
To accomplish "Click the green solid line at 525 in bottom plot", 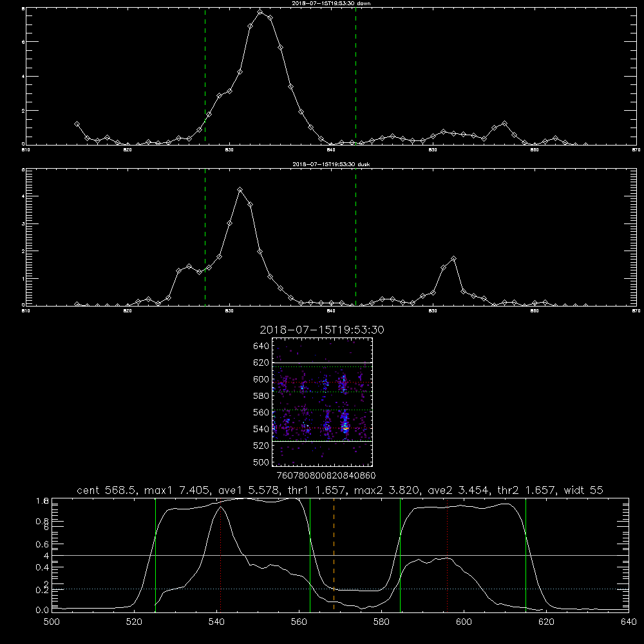I will [x=155, y=554].
